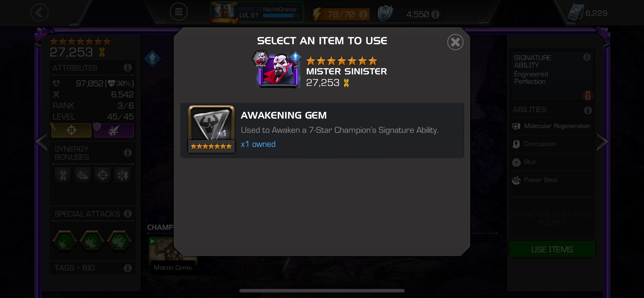Go to next champion arrow
Viewport: 644px width, 298px height.
pos(603,142)
